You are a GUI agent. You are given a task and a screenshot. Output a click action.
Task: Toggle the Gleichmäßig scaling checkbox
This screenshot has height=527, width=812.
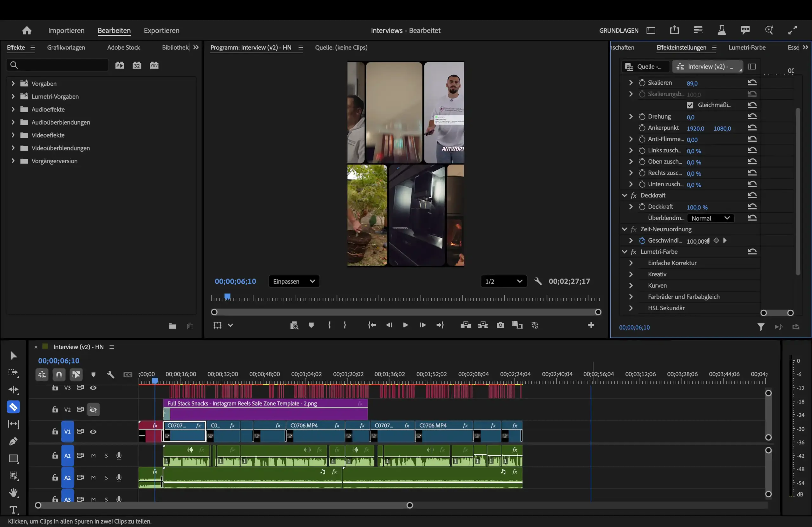(690, 105)
